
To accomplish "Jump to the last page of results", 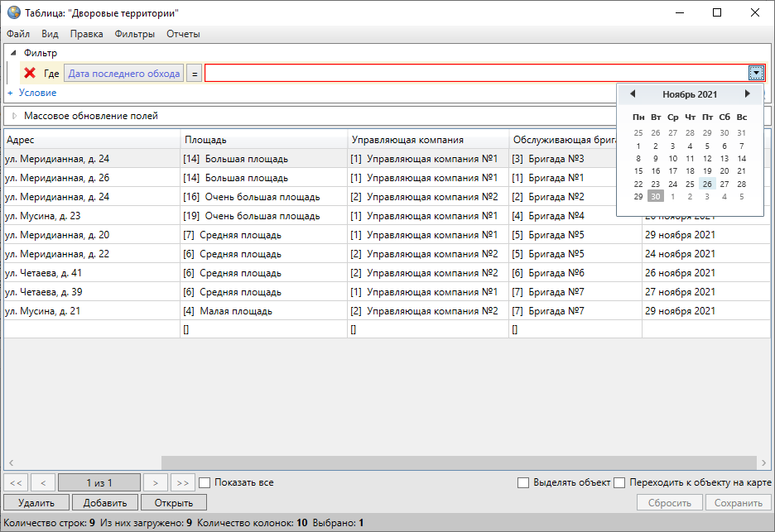I will point(183,482).
